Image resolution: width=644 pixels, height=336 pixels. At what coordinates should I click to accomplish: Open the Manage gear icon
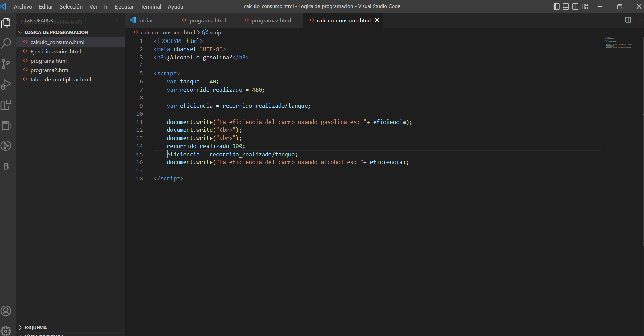[6, 331]
